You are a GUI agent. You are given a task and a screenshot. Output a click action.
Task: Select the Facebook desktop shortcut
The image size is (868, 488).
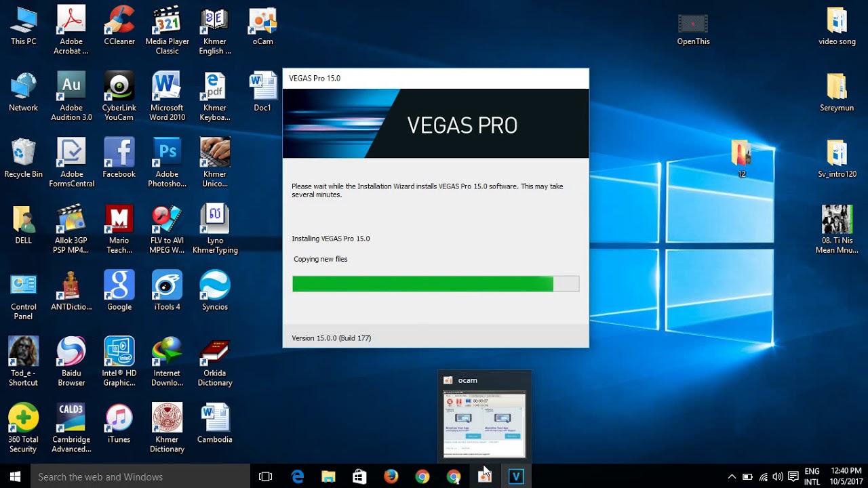click(119, 159)
